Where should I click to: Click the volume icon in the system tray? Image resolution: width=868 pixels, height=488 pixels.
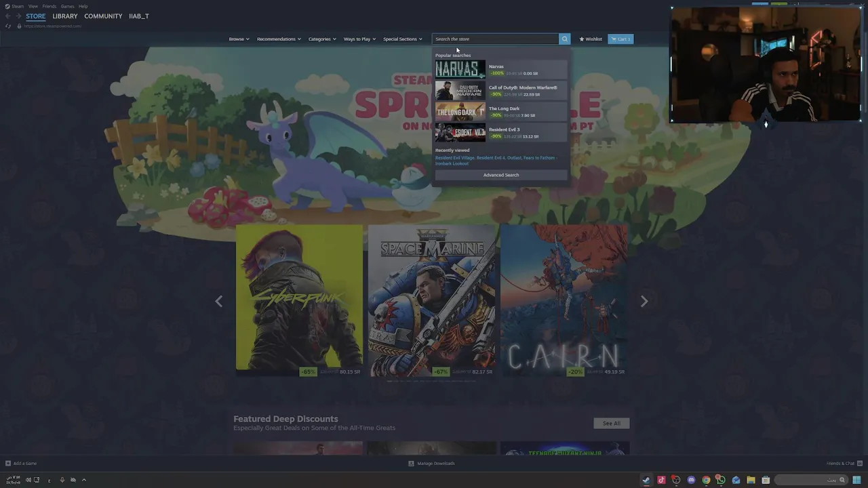[28, 480]
